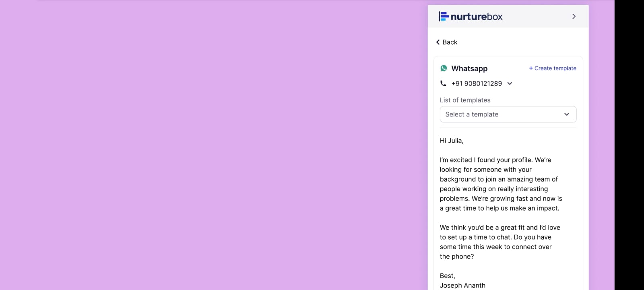Select the phone number +91 9080121289
The width and height of the screenshot is (644, 290).
point(477,83)
